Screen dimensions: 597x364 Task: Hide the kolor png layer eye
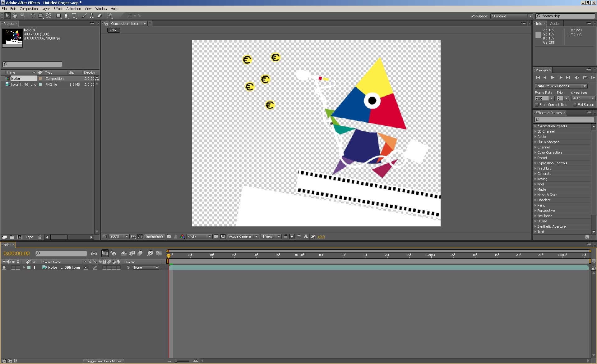click(x=4, y=267)
